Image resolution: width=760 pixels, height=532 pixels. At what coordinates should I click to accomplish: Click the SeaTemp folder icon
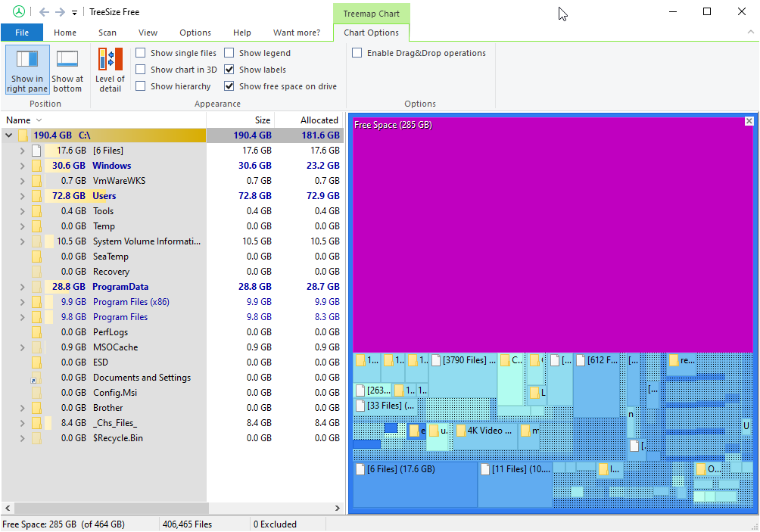click(x=36, y=257)
